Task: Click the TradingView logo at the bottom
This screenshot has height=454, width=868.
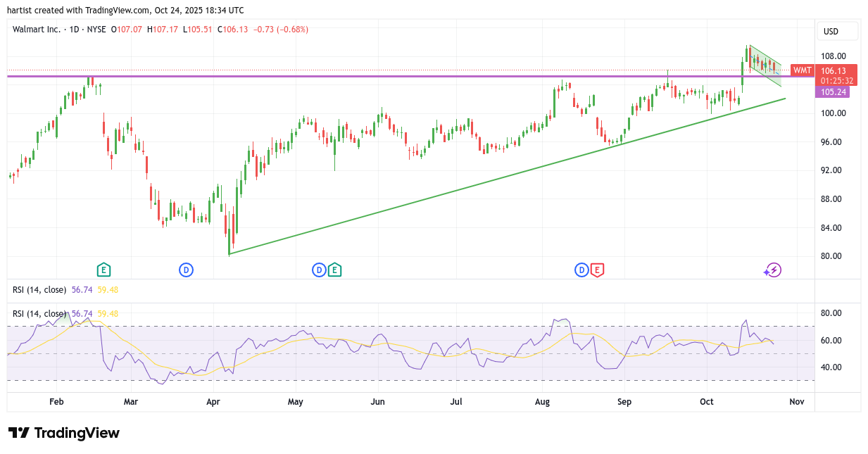Action: 64,433
